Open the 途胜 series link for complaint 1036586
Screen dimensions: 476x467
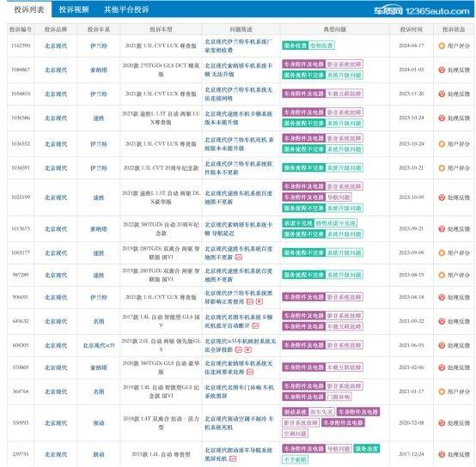[x=99, y=118]
